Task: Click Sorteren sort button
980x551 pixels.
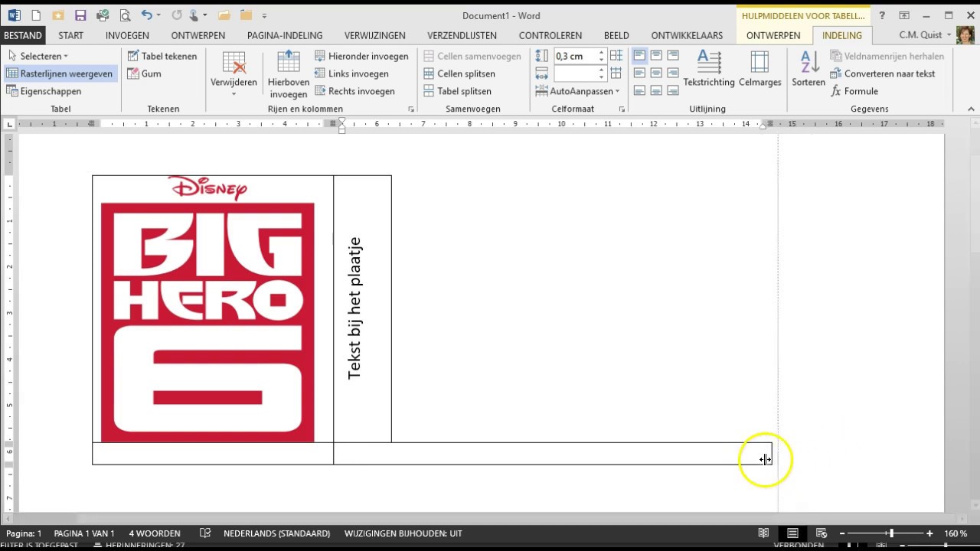Action: [x=808, y=69]
